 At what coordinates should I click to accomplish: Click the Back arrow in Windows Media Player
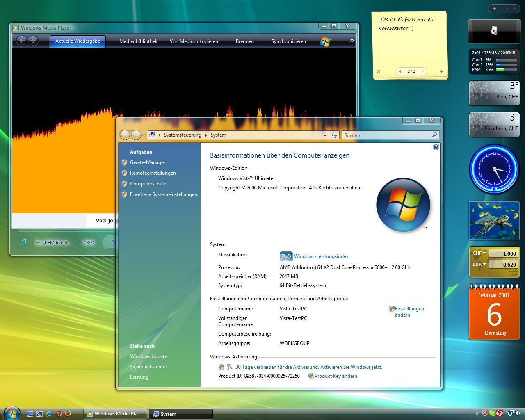22,40
